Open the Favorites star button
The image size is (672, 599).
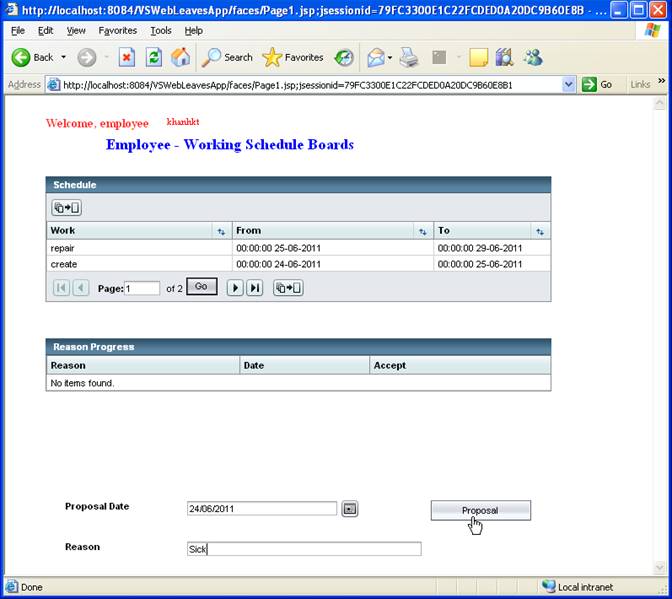(293, 57)
